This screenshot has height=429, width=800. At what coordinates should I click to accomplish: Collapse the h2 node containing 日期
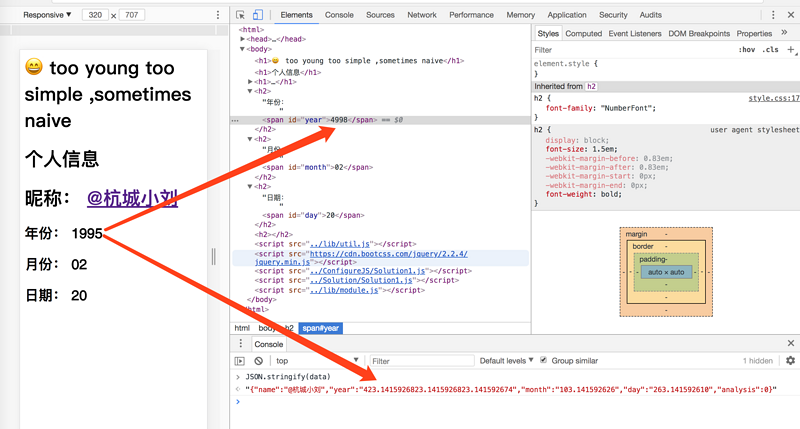click(x=250, y=187)
